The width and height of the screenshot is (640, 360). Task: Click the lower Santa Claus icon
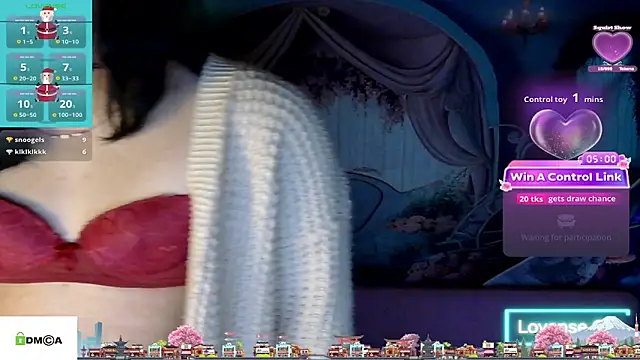(x=47, y=85)
